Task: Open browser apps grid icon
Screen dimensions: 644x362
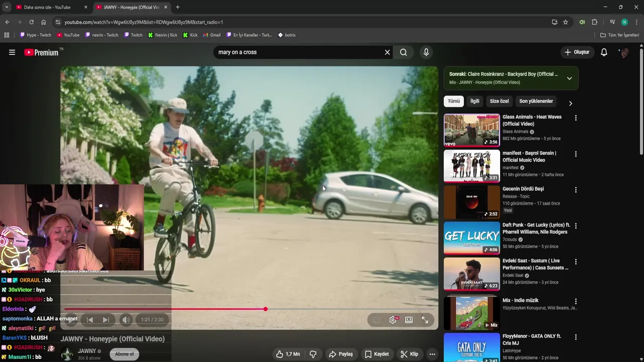Action: pyautogui.click(x=7, y=35)
